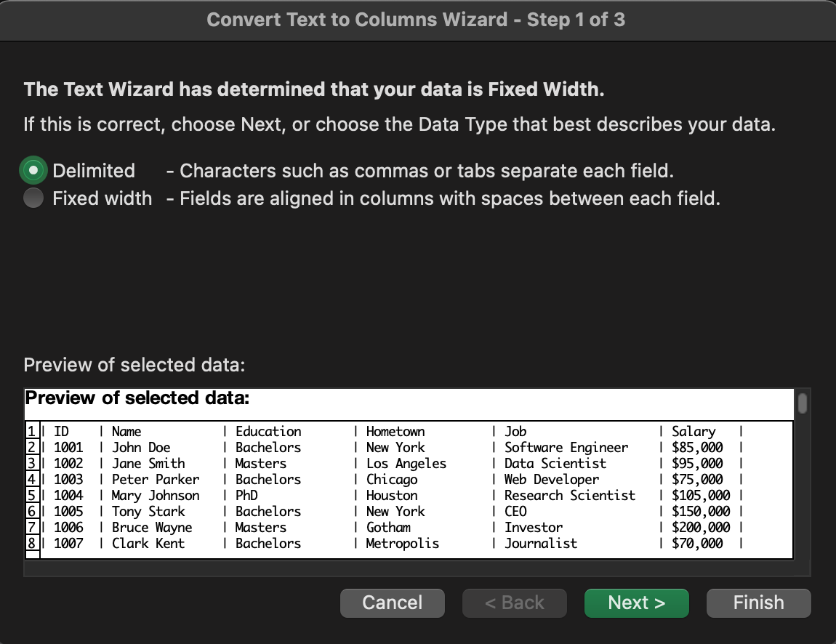This screenshot has height=644, width=836.
Task: Click 'Peter Parker' in the preview data
Action: coord(155,479)
